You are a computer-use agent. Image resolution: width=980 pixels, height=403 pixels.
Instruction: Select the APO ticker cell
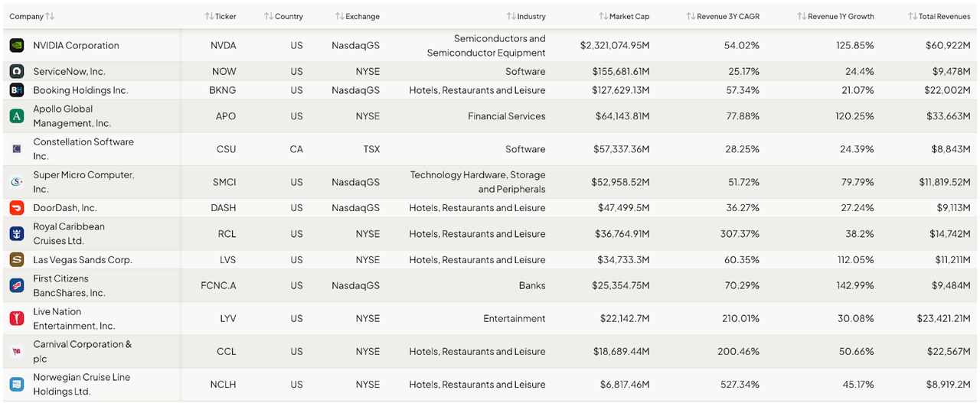click(226, 116)
